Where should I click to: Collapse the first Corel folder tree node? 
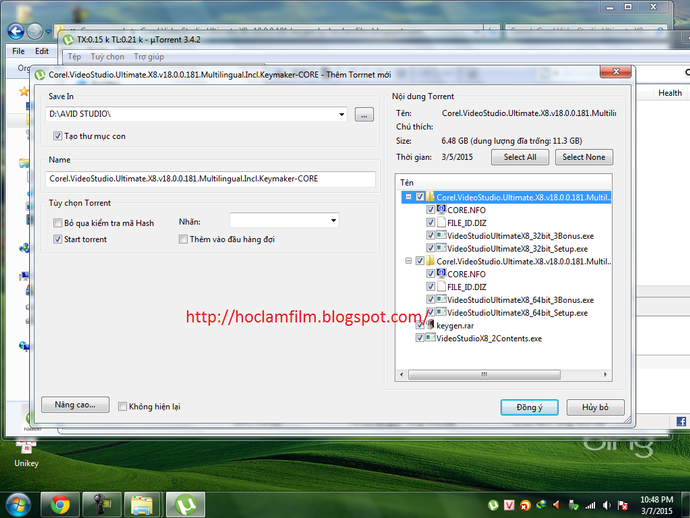408,197
